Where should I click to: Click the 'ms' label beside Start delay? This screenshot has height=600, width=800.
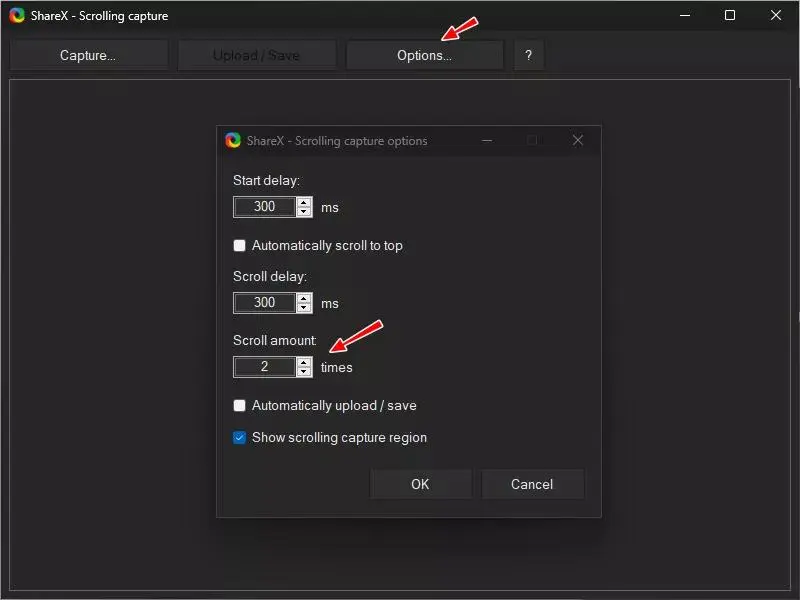click(x=330, y=208)
